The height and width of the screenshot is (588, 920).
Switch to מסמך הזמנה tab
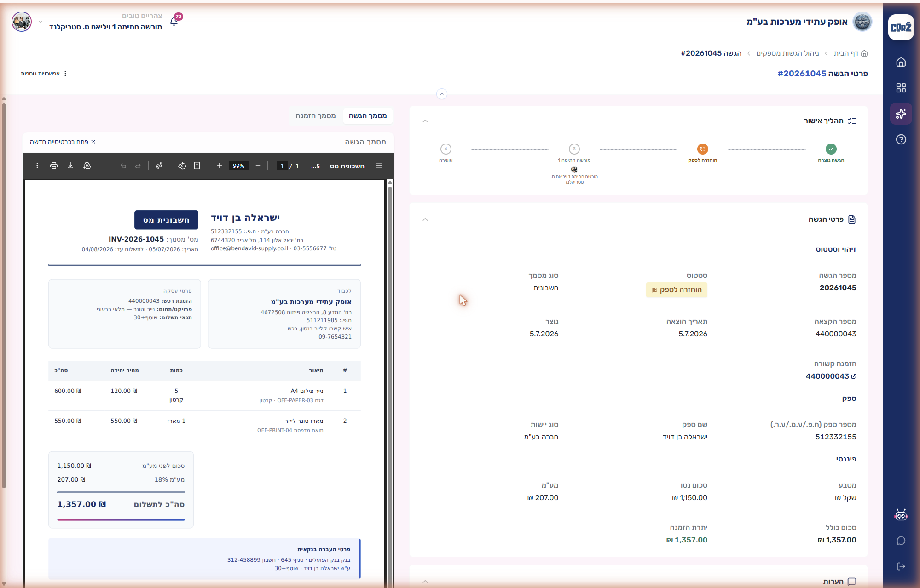(315, 116)
